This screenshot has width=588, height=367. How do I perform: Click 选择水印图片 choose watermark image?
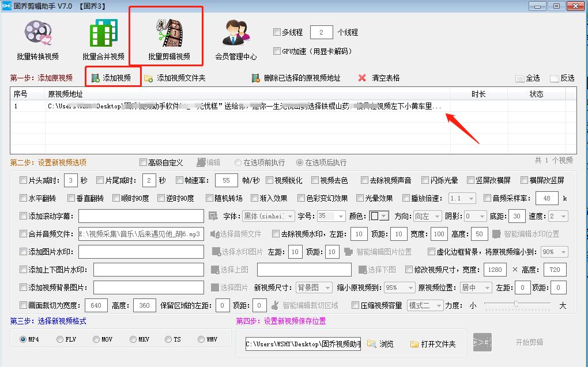(x=238, y=252)
